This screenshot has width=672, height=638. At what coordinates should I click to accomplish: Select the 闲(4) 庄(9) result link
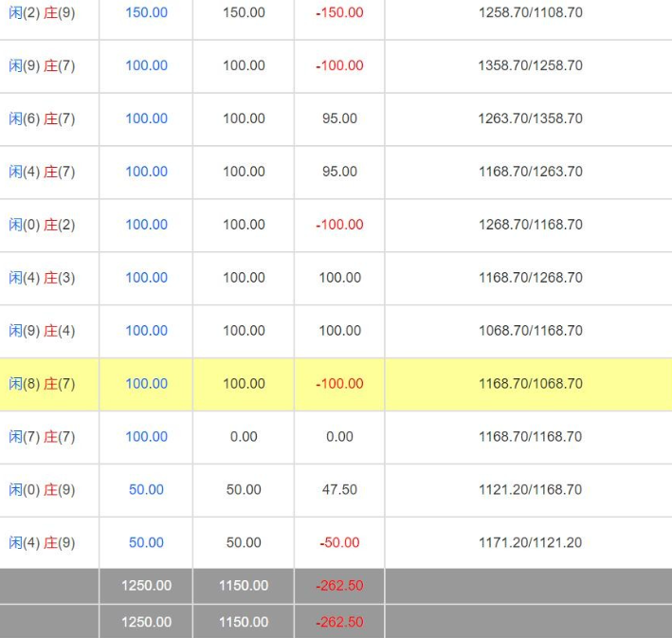(42, 544)
